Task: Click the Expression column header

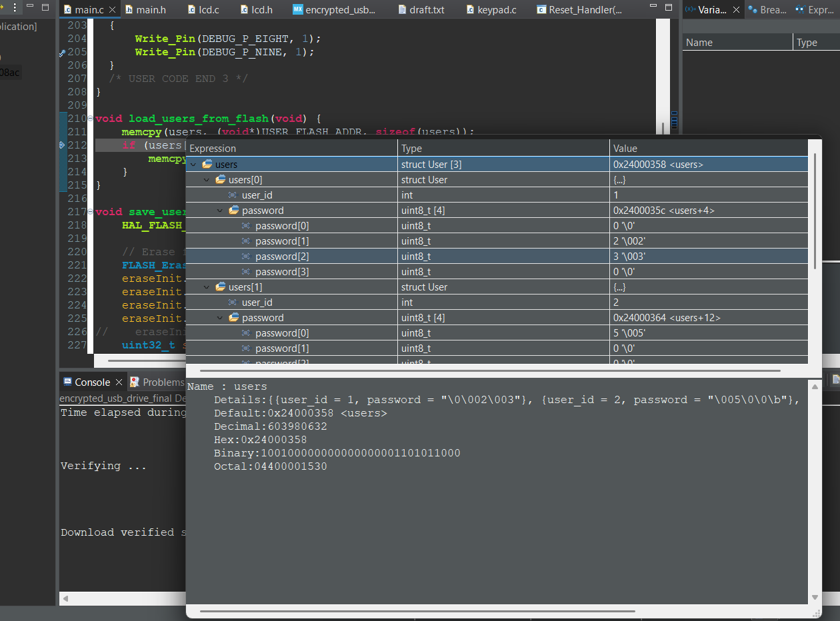Action: coord(213,149)
